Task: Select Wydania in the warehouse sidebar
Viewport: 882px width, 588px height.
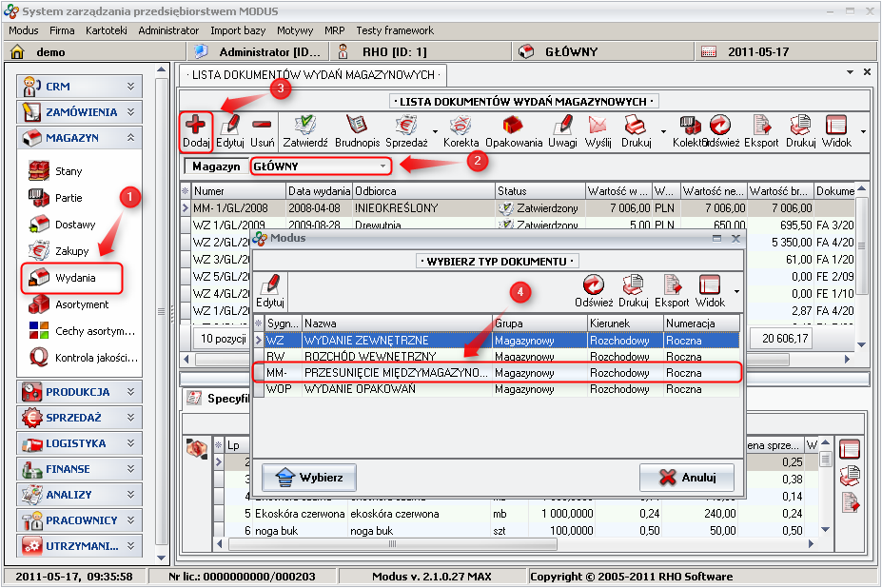Action: [x=74, y=278]
